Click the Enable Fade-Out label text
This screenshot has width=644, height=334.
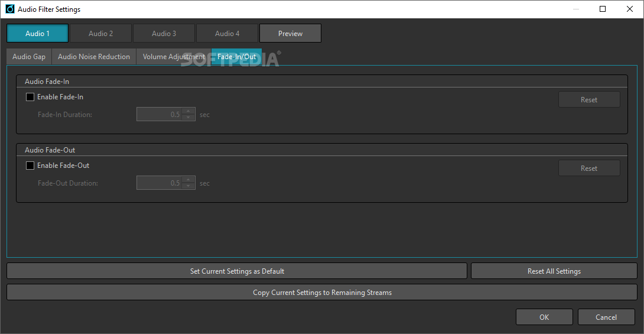(x=63, y=166)
